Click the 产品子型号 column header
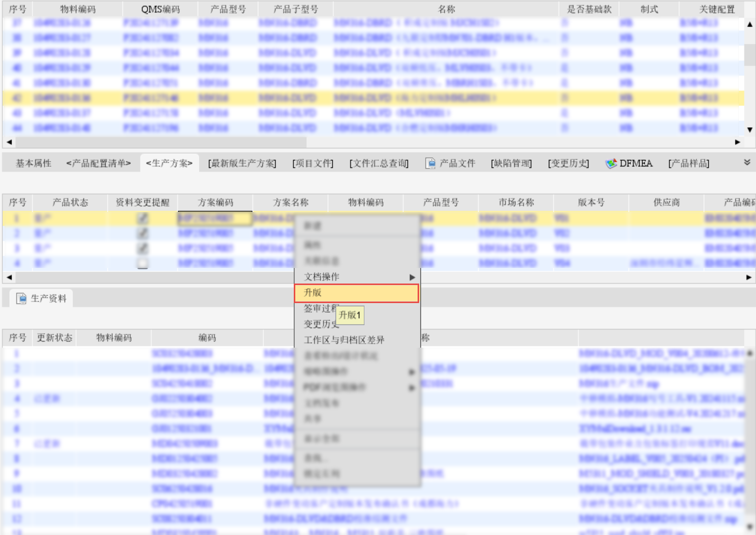The image size is (756, 535). [296, 10]
